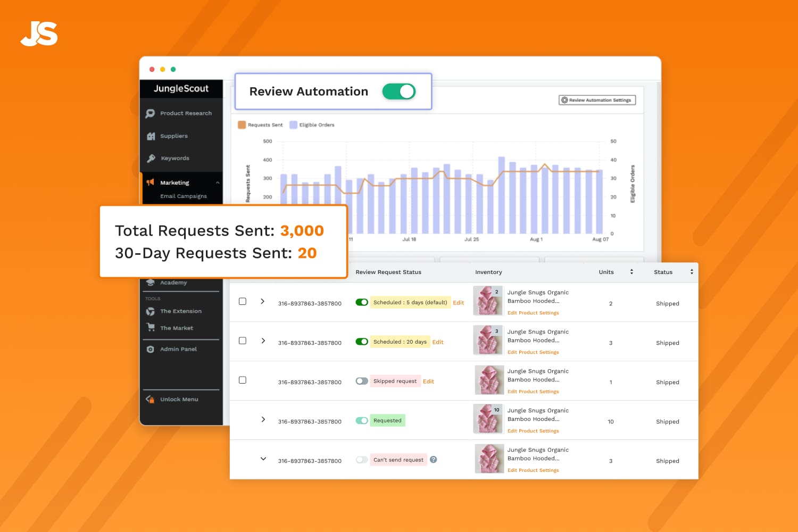Click The Market shopping cart icon

(151, 328)
